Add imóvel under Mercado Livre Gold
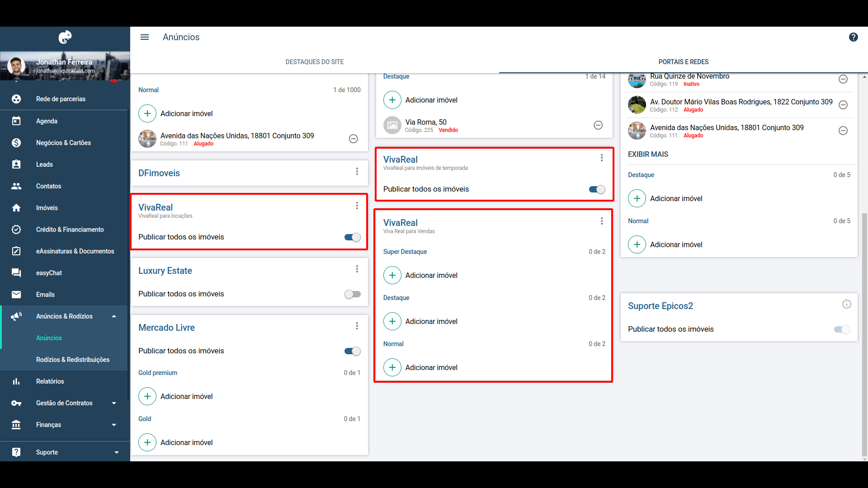This screenshot has width=868, height=488. (x=147, y=442)
